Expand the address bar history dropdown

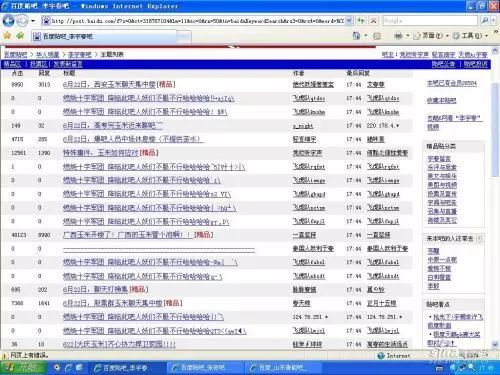pos(349,21)
